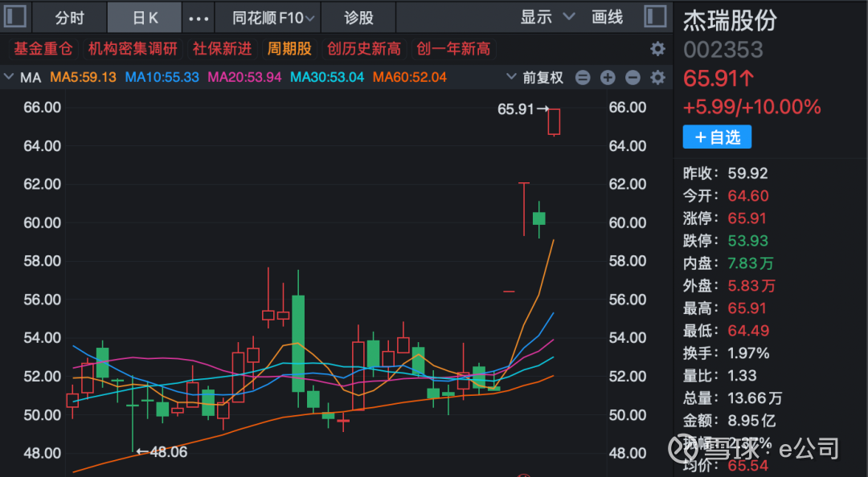Click the MA60:52.04 indicator label
868x477 pixels.
(409, 77)
